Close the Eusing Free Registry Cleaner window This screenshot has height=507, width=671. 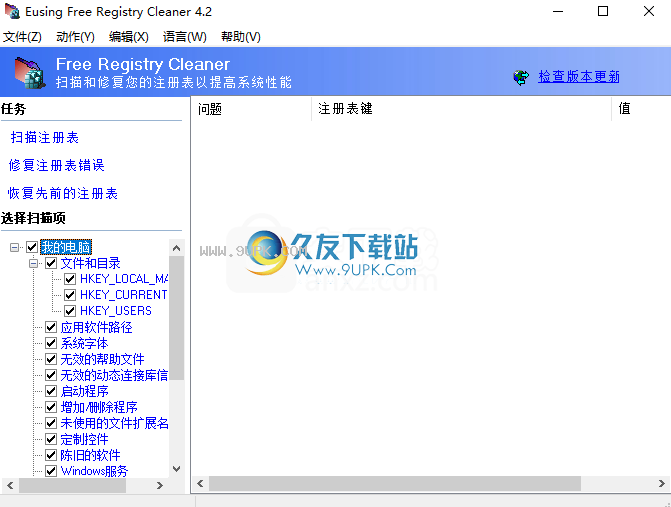[x=649, y=12]
